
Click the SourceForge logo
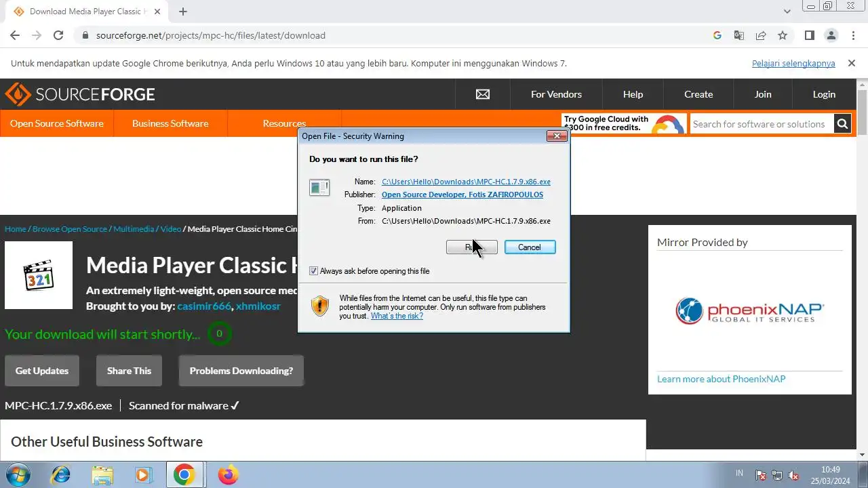(x=80, y=94)
